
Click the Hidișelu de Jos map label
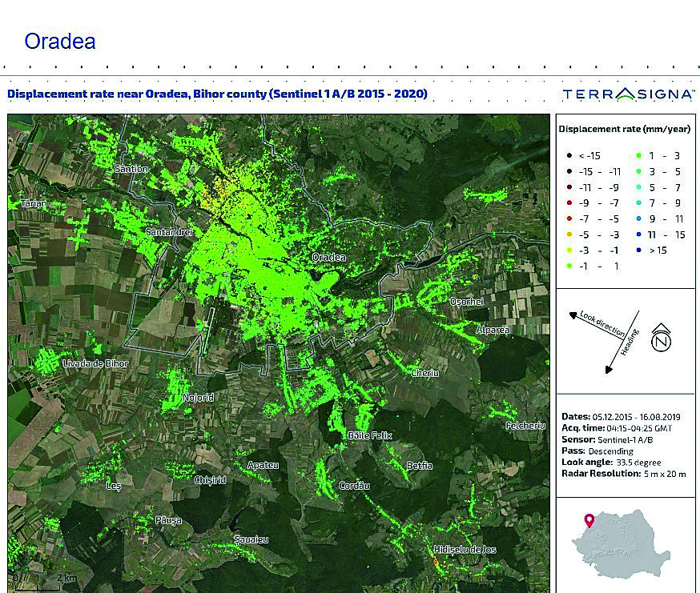tap(465, 550)
